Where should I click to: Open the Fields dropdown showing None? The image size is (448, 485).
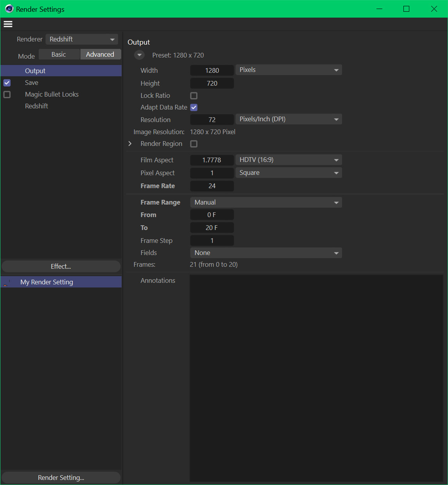click(266, 253)
